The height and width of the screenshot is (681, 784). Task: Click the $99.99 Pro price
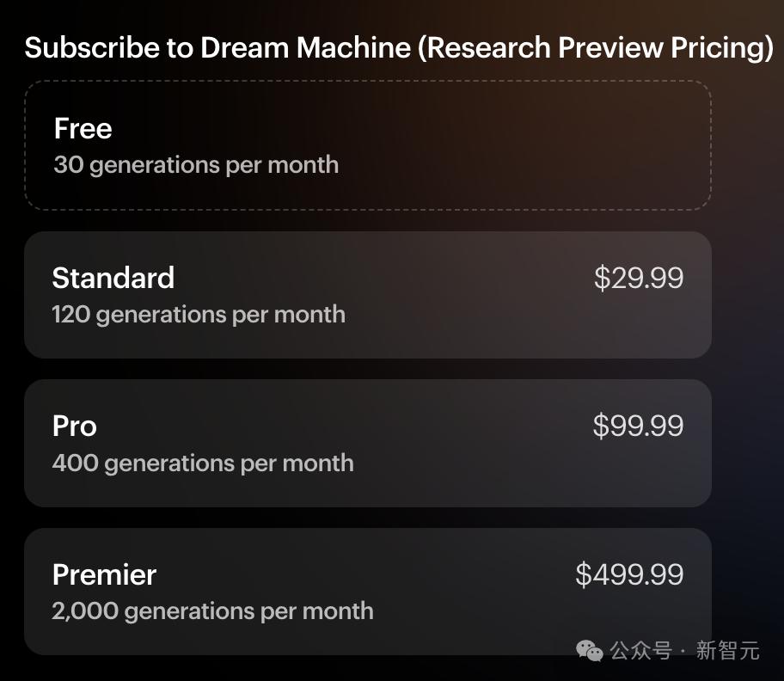pyautogui.click(x=638, y=426)
